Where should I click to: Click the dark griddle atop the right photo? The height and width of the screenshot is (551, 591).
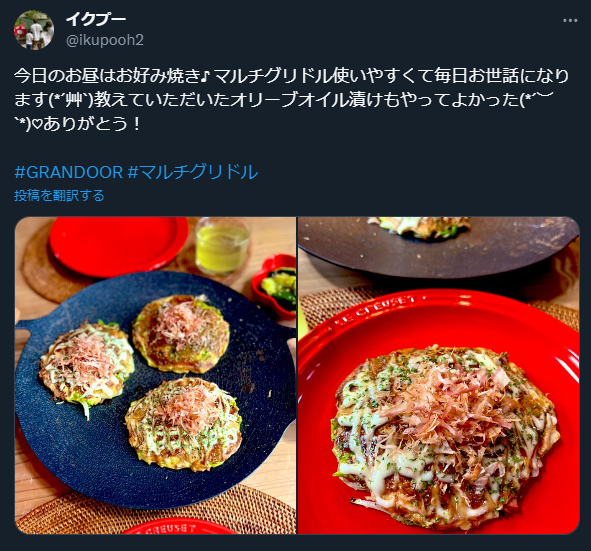tap(437, 246)
